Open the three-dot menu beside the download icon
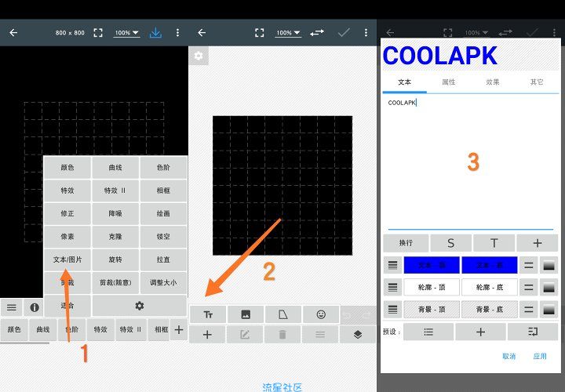Image resolution: width=565 pixels, height=392 pixels. [x=177, y=33]
